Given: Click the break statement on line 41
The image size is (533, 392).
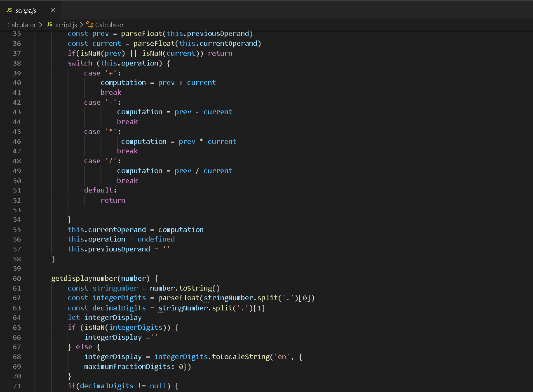Looking at the screenshot, I should [111, 92].
